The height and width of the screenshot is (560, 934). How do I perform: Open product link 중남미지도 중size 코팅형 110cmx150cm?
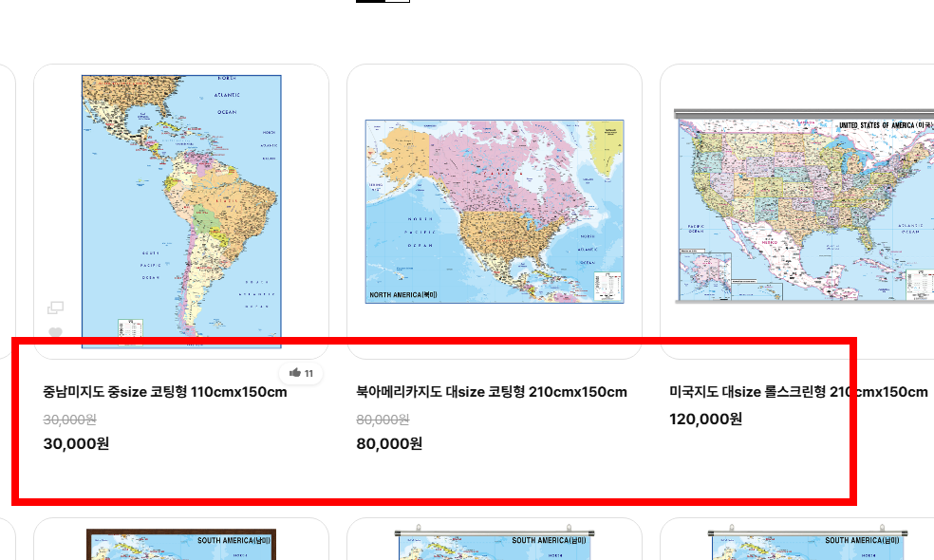(x=165, y=392)
